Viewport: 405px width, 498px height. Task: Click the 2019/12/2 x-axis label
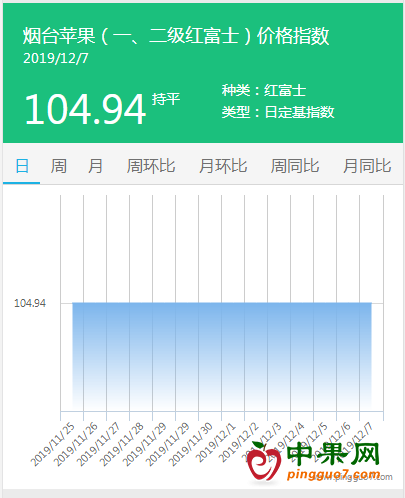pyautogui.click(x=239, y=443)
